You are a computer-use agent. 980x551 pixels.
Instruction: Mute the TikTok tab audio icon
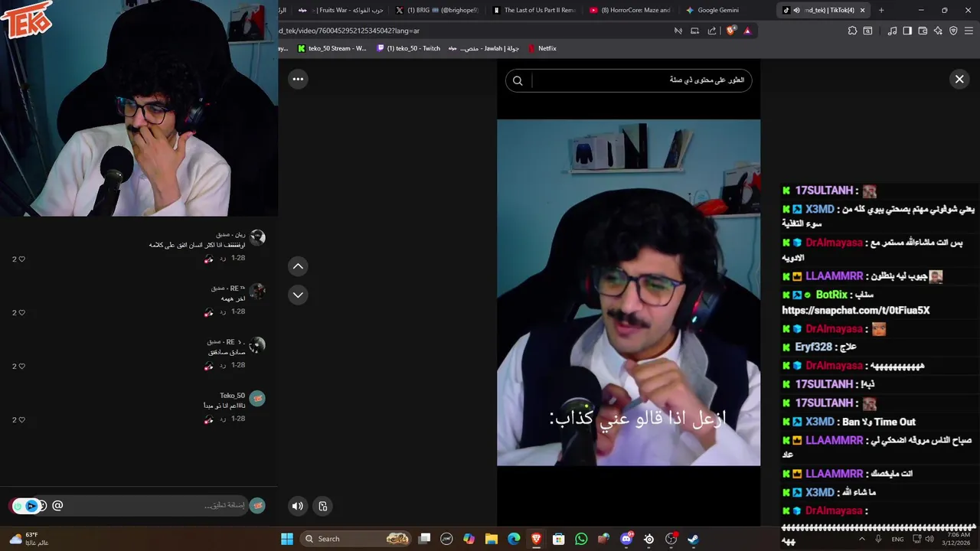(x=797, y=10)
